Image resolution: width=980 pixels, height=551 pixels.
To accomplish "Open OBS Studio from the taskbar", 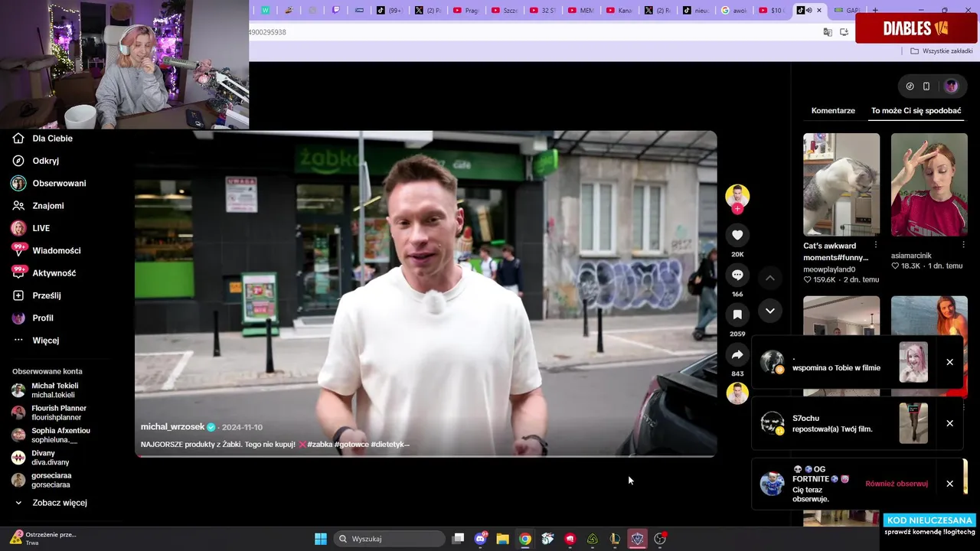I will point(660,539).
